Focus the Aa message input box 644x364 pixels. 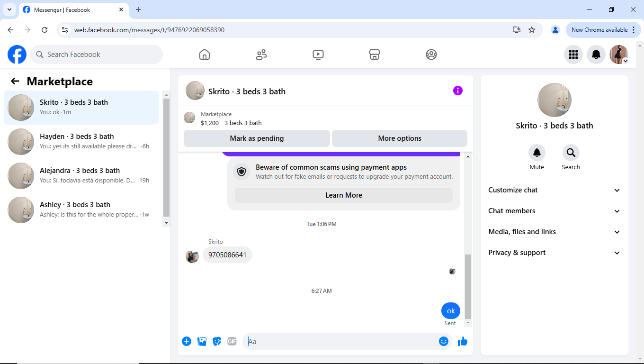coord(342,341)
